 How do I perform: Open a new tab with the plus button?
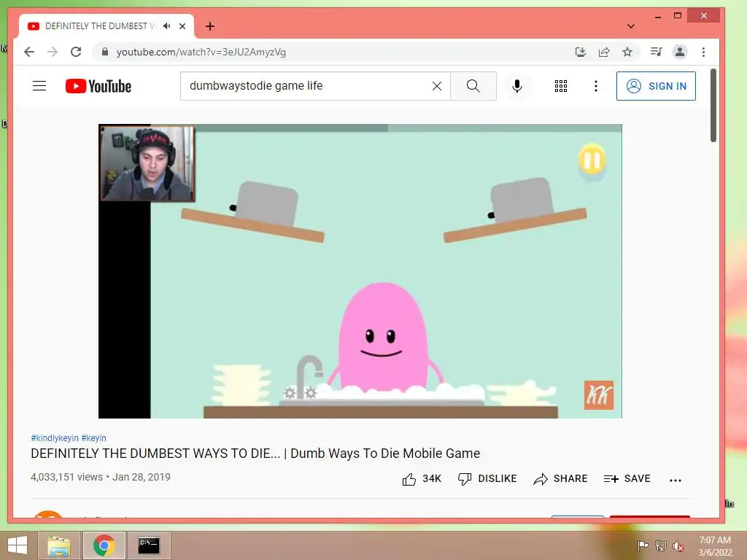coord(210,26)
